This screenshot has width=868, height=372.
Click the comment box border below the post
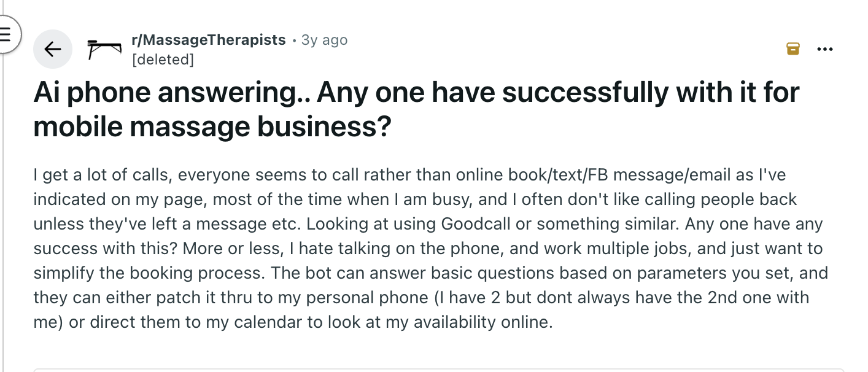[438, 370]
